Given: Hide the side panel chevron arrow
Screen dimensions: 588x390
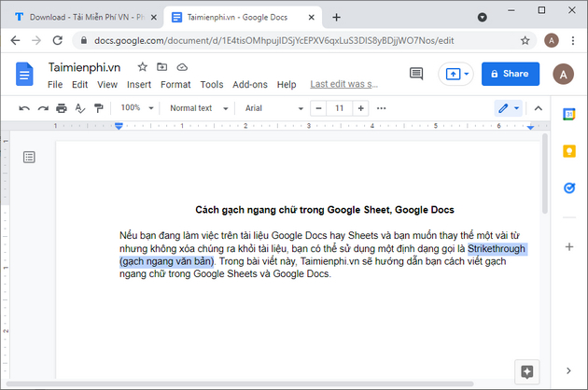Looking at the screenshot, I should [569, 370].
